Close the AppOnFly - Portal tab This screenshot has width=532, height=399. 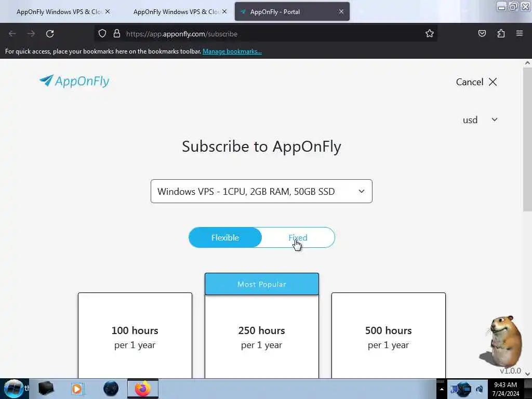pos(341,11)
